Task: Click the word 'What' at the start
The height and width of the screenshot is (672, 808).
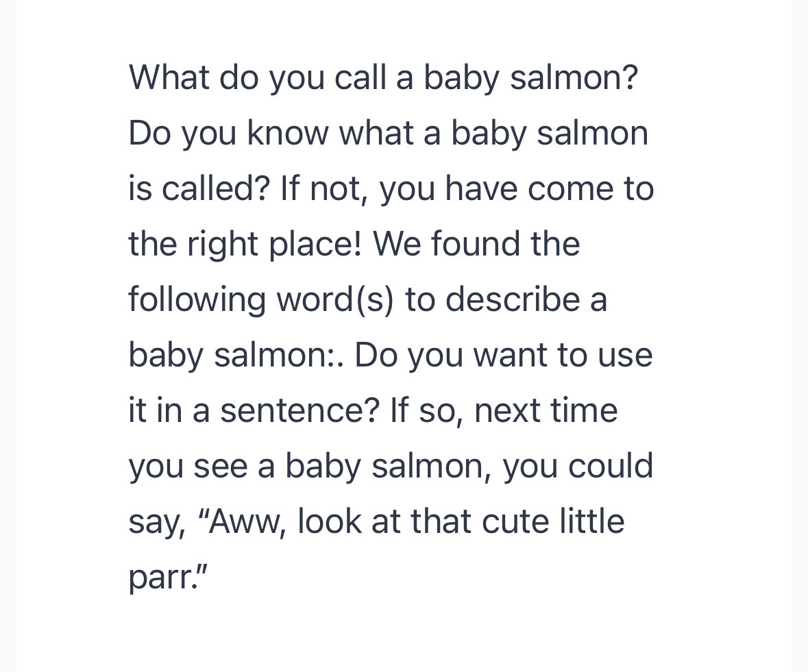Action: point(169,77)
